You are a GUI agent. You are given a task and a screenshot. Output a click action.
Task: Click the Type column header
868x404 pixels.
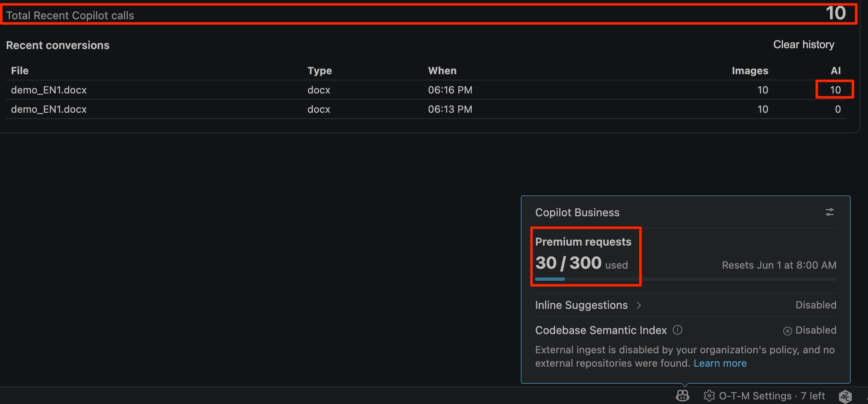(320, 71)
